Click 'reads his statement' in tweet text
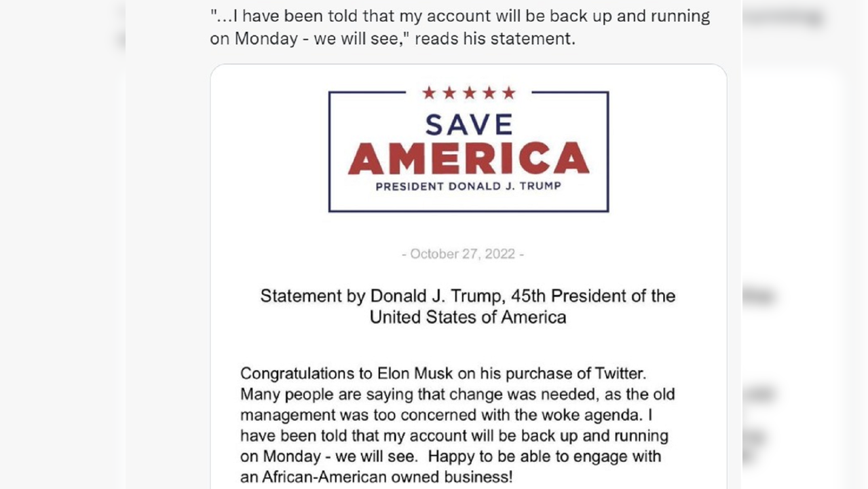The image size is (868, 489). (x=495, y=39)
